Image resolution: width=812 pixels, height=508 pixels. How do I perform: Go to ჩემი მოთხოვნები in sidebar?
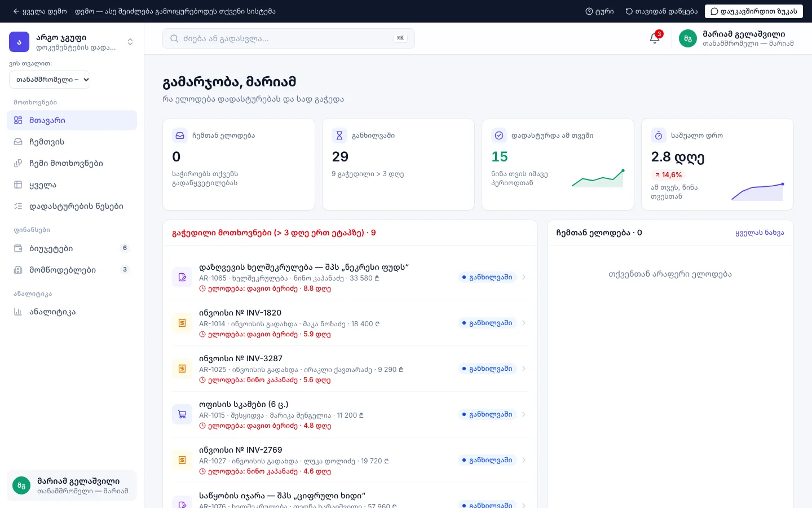pyautogui.click(x=72, y=163)
